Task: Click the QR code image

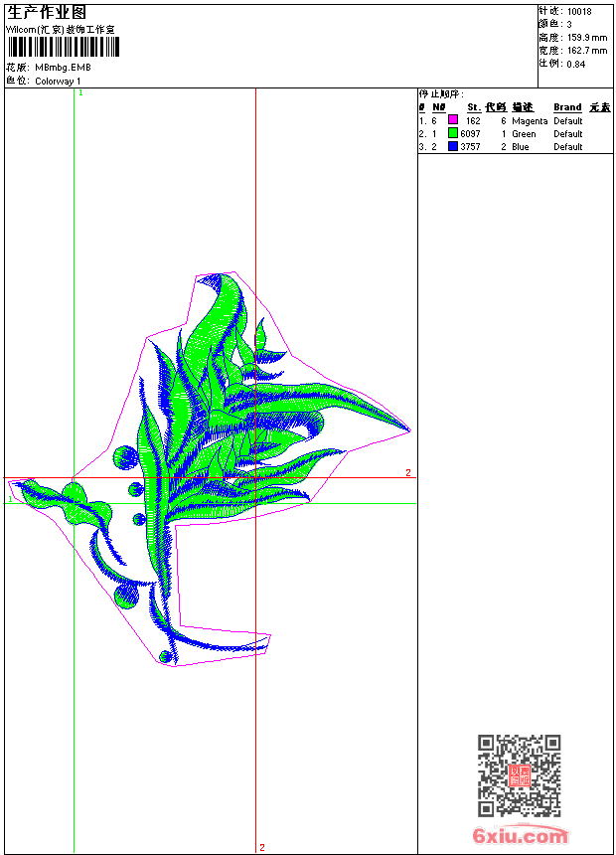Action: (520, 775)
